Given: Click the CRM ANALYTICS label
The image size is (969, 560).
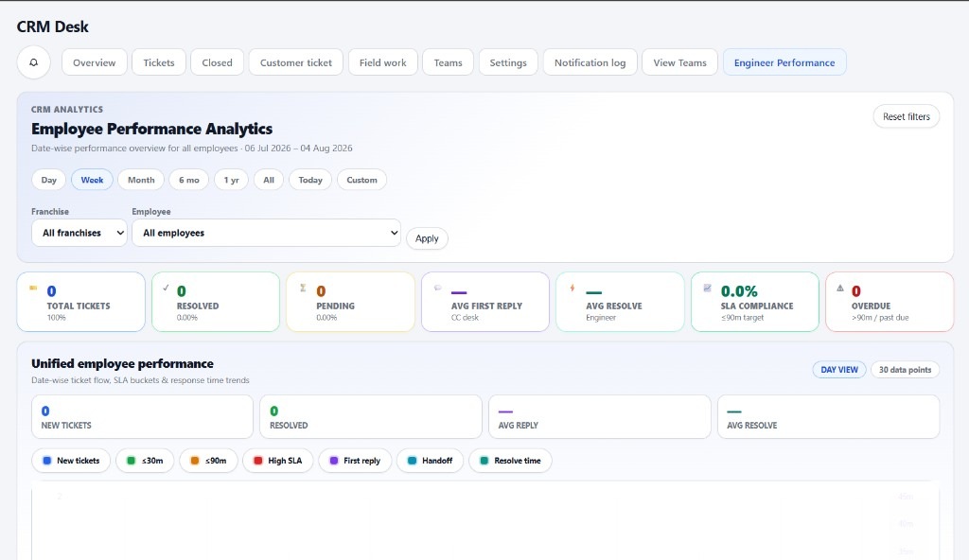Looking at the screenshot, I should 67,110.
